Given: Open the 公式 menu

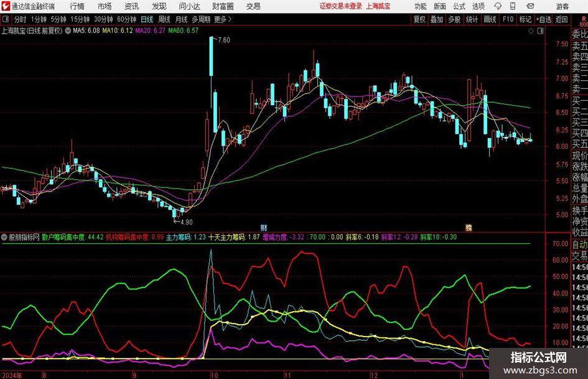Looking at the screenshot, I should pyautogui.click(x=459, y=6).
